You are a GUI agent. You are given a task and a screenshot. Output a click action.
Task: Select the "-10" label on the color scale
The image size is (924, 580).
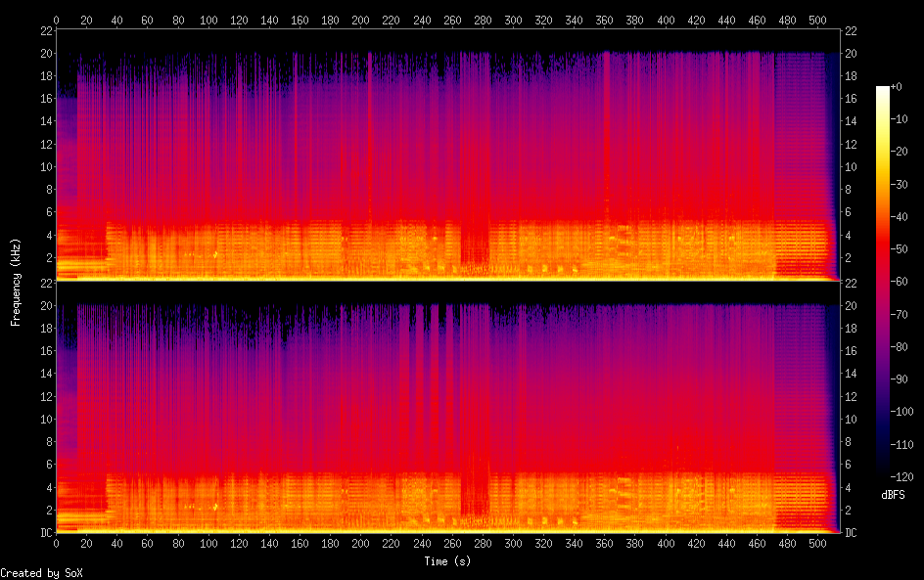coord(900,119)
